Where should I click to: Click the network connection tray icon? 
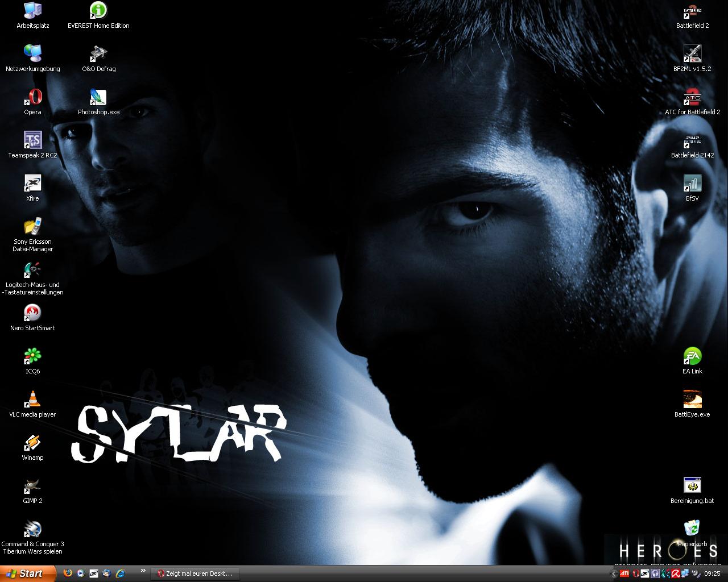click(685, 573)
